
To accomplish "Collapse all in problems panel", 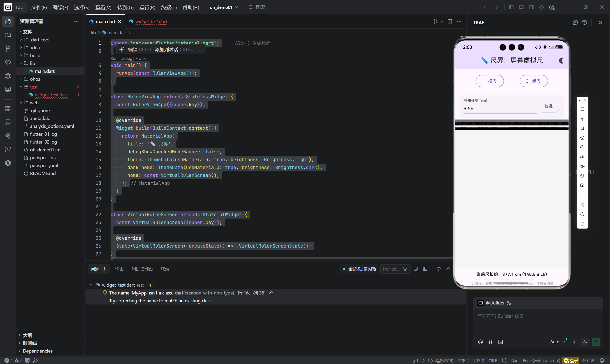I will [416, 269].
